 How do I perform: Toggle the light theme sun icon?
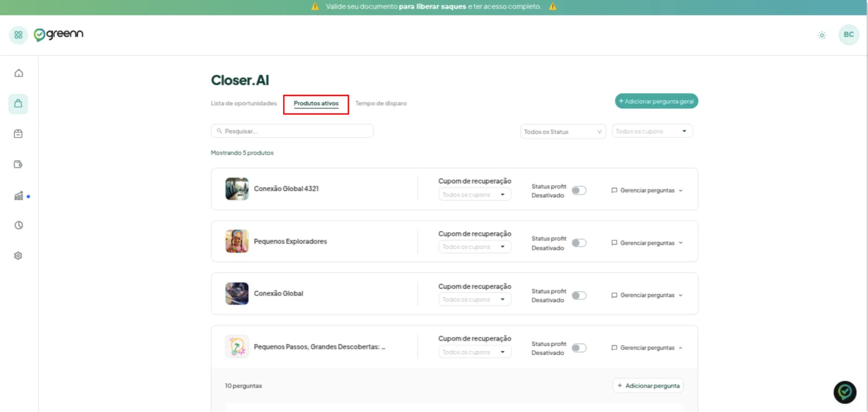[822, 35]
